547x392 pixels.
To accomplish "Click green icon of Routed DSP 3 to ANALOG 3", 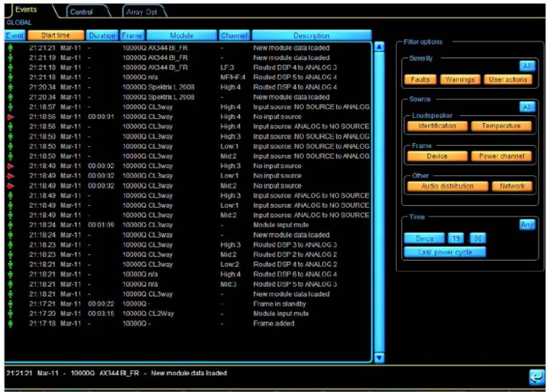I will point(10,245).
